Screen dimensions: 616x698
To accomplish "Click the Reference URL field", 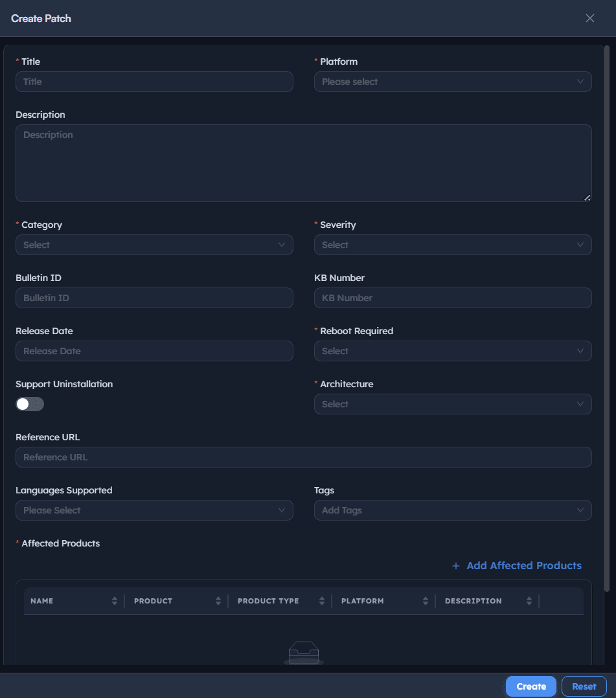I will [x=303, y=457].
